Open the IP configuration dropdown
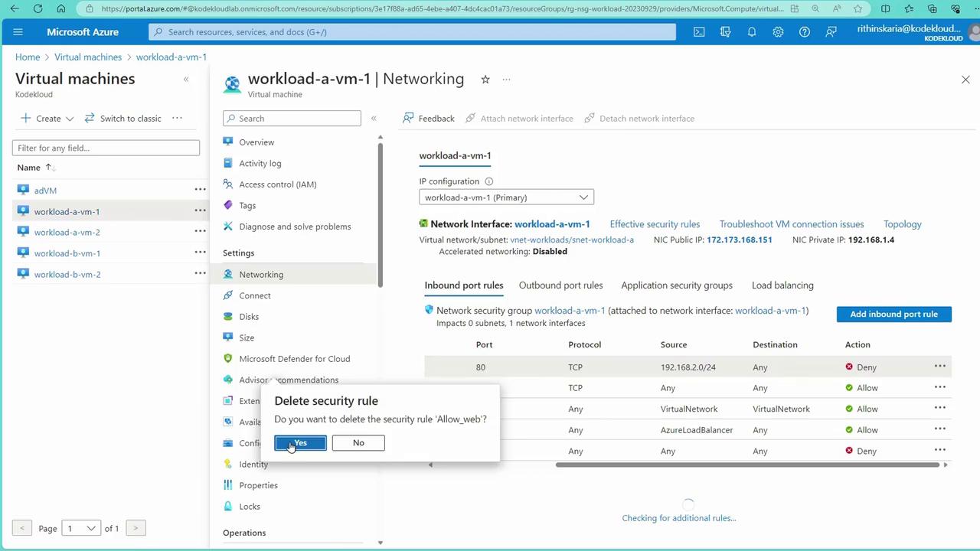The width and height of the screenshot is (980, 551). coord(506,197)
